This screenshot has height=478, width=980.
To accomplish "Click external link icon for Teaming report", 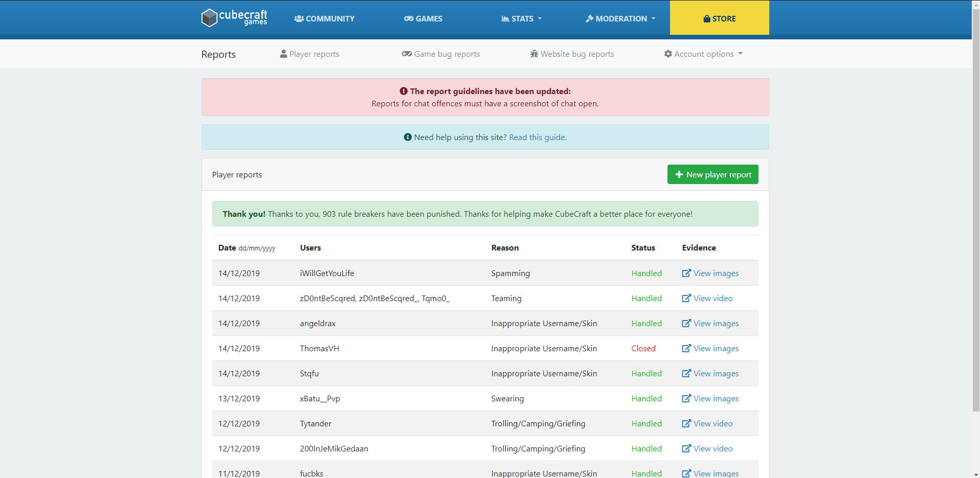I will (x=686, y=298).
